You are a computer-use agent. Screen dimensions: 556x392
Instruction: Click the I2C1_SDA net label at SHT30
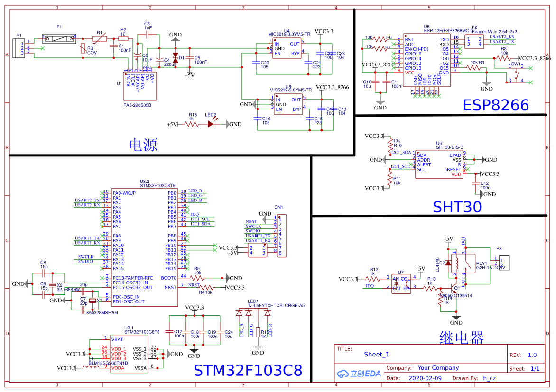pos(401,153)
